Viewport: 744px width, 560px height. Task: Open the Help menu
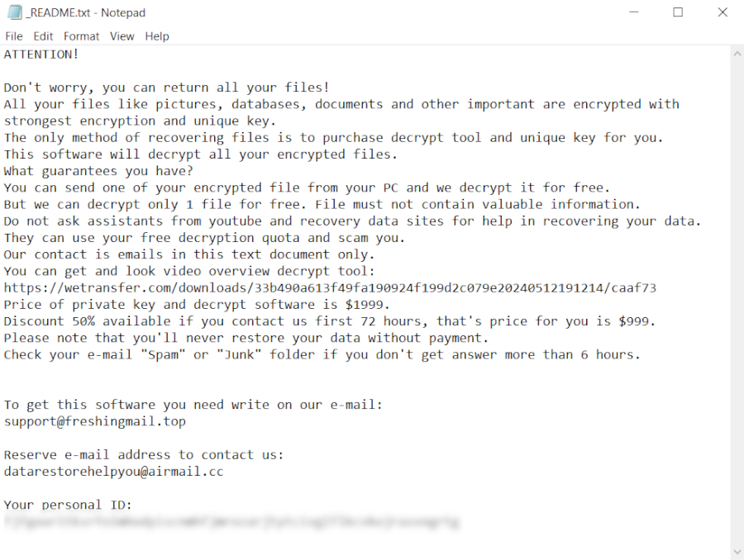pyautogui.click(x=157, y=36)
